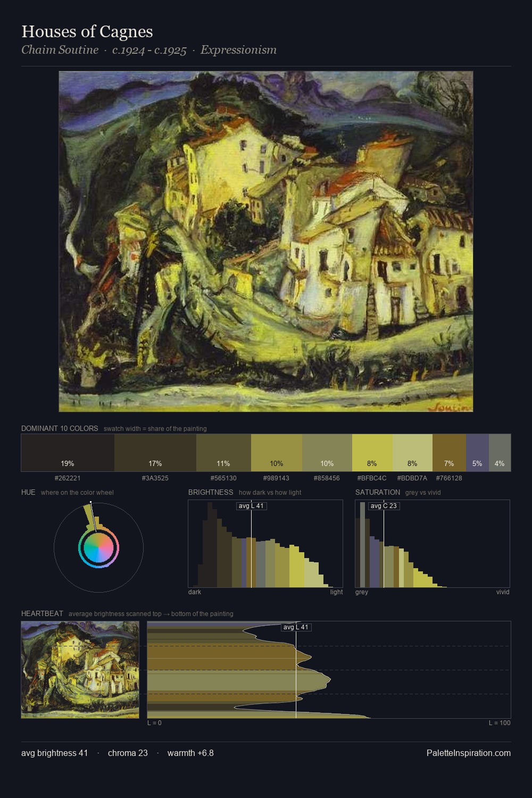
Task: Click 'grey vs vivid' caption
Action: pyautogui.click(x=423, y=492)
